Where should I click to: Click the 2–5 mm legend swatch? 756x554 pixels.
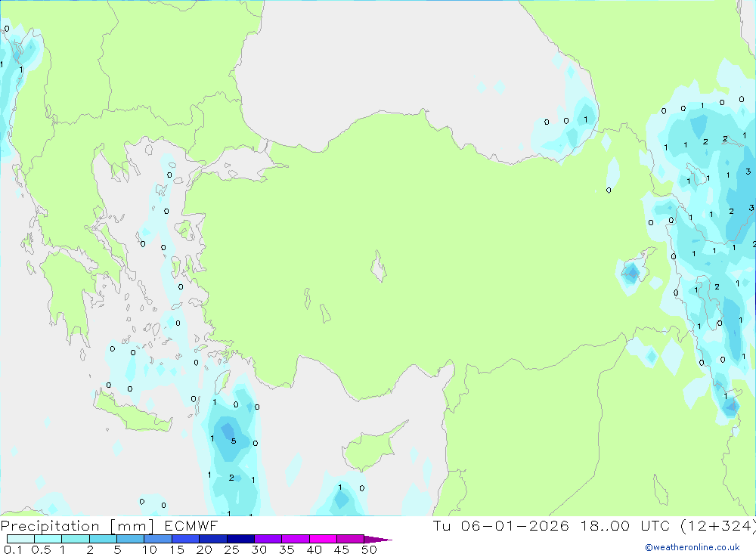point(103,539)
